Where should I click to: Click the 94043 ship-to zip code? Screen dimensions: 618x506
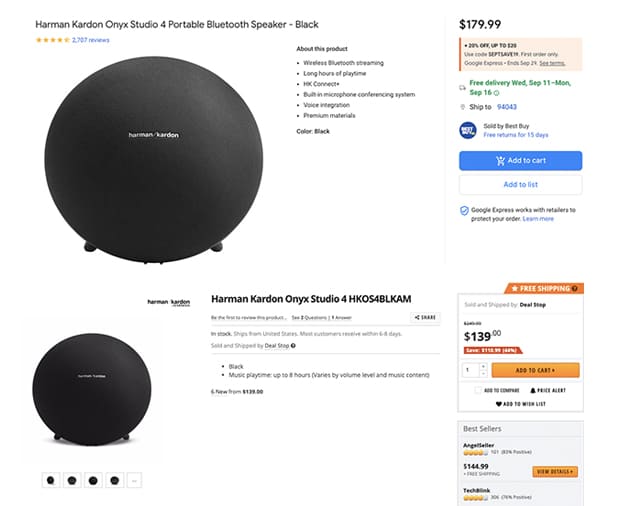point(507,107)
